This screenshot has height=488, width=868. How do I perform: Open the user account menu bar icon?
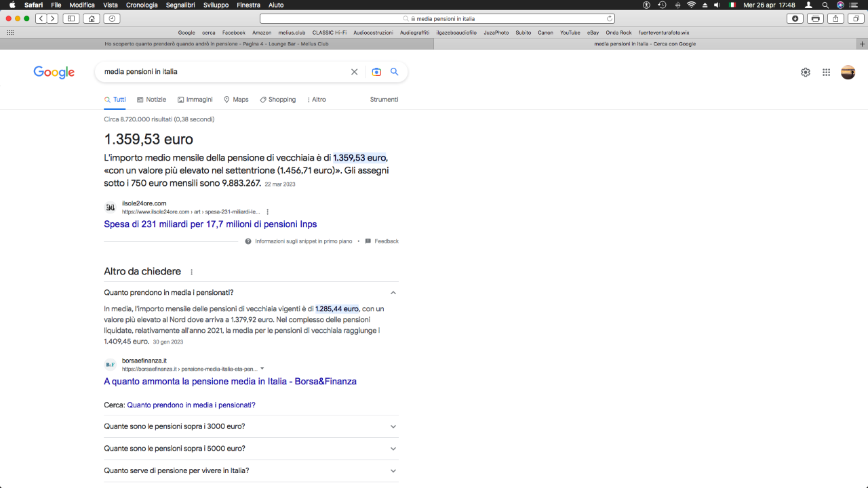tap(808, 5)
